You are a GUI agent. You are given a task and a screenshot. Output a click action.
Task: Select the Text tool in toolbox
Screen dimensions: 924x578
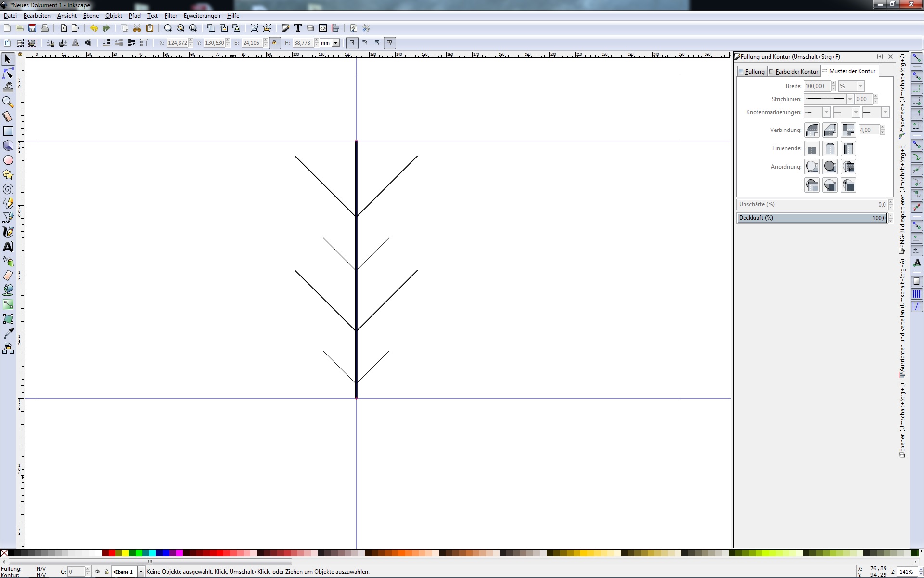[8, 247]
